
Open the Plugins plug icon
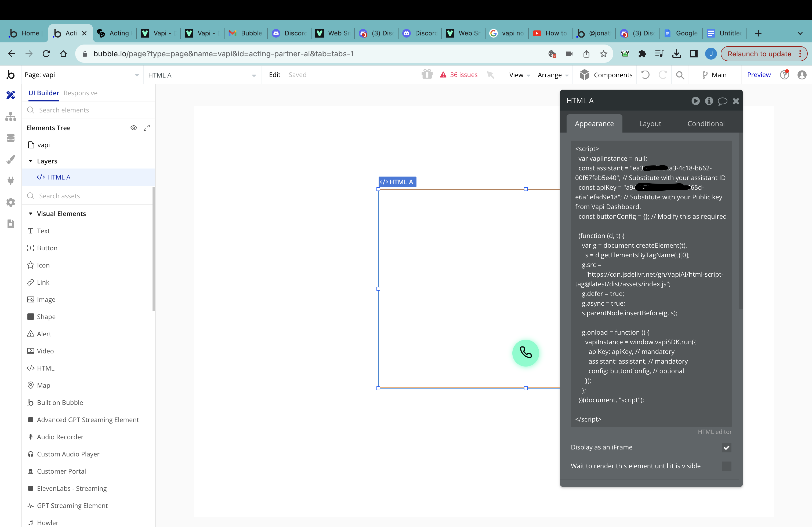pos(10,181)
